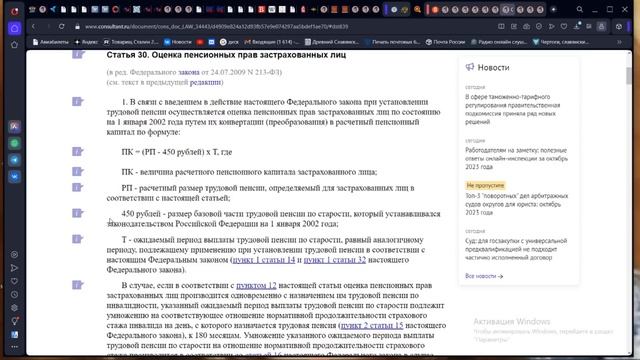Open bookmarks heart icon in the sidebar
This screenshot has height=360, width=640.
(x=14, y=281)
